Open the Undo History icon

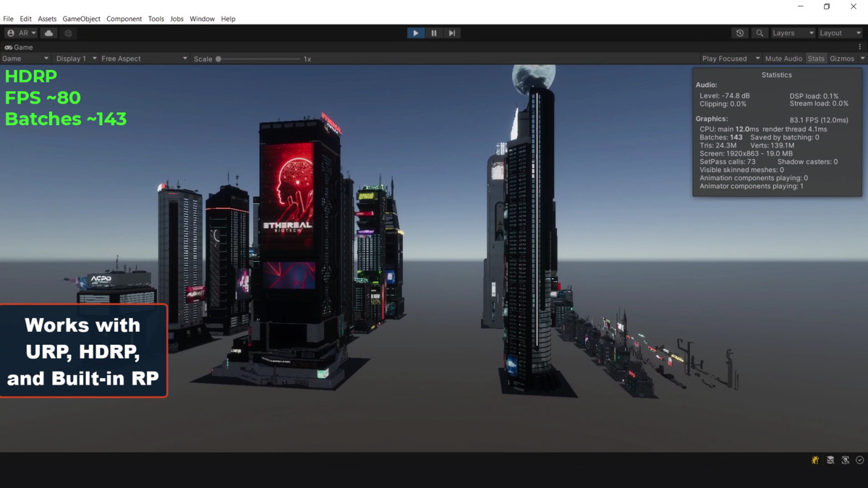(x=739, y=33)
